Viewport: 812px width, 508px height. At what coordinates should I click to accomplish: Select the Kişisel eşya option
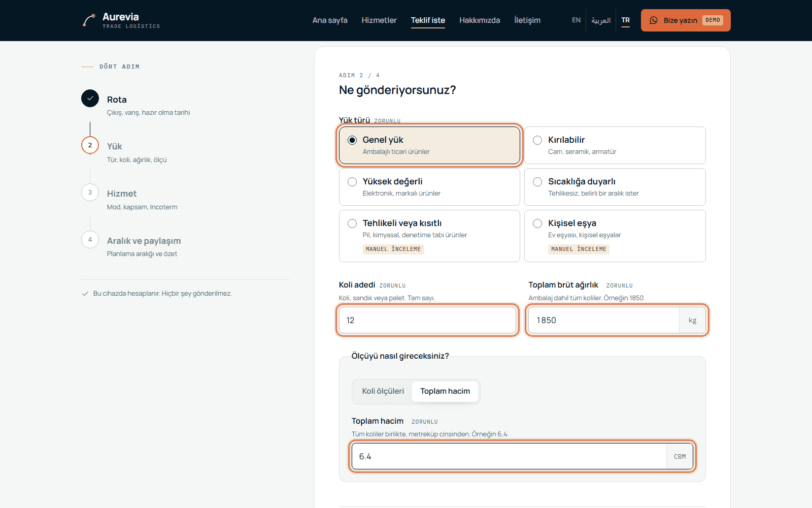click(615, 236)
